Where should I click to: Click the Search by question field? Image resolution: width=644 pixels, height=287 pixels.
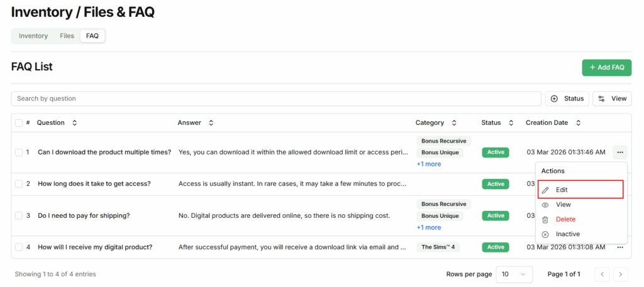pos(275,99)
